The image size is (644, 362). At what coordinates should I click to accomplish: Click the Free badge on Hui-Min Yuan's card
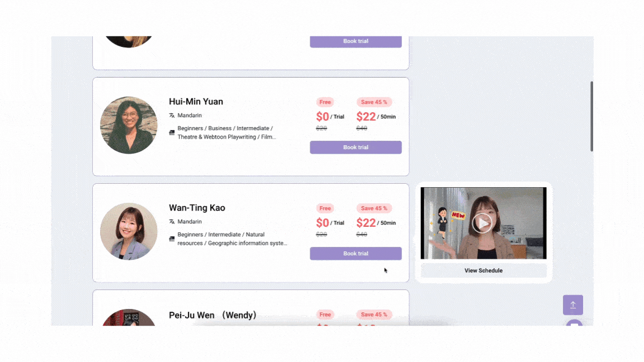coord(325,102)
